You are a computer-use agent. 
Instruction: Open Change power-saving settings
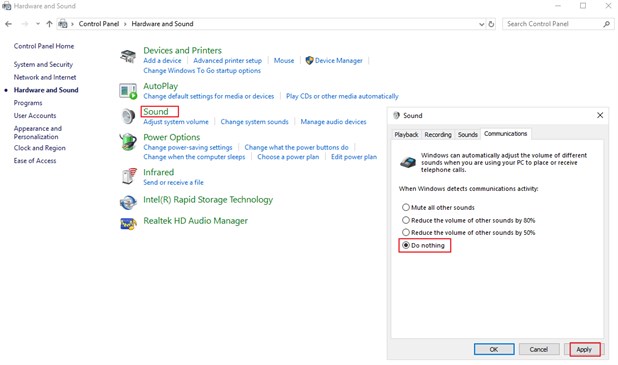(x=188, y=147)
